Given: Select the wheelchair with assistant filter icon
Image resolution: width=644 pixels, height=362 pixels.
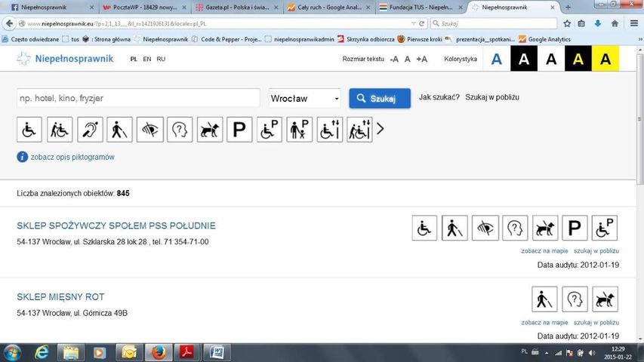Looking at the screenshot, I should 60,130.
